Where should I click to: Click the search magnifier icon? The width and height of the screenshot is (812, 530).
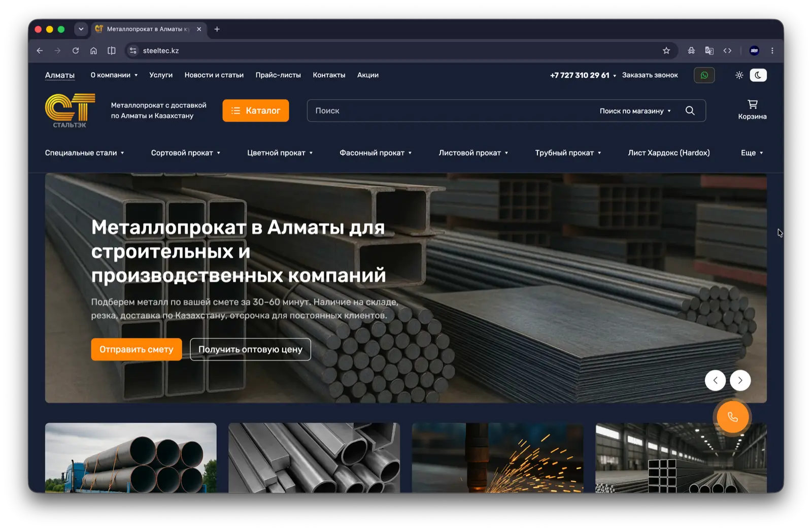tap(690, 111)
